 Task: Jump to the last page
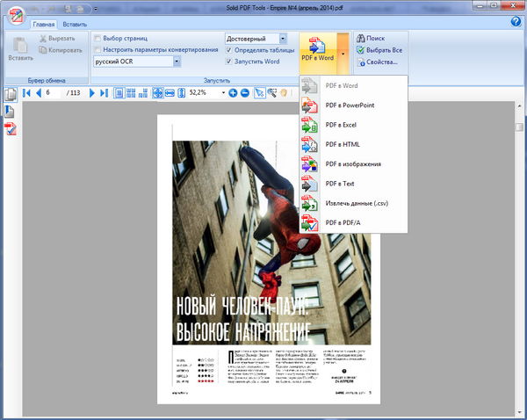click(x=104, y=92)
